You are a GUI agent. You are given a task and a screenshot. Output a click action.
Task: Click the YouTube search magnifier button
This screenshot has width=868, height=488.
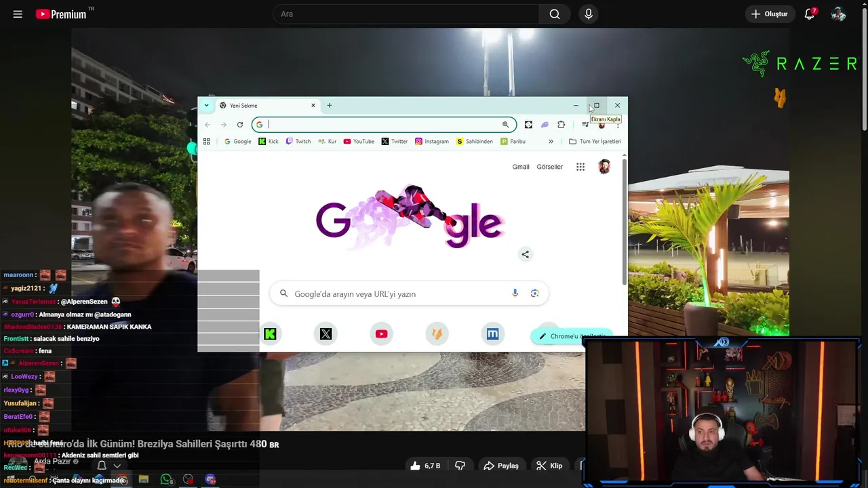click(x=555, y=14)
